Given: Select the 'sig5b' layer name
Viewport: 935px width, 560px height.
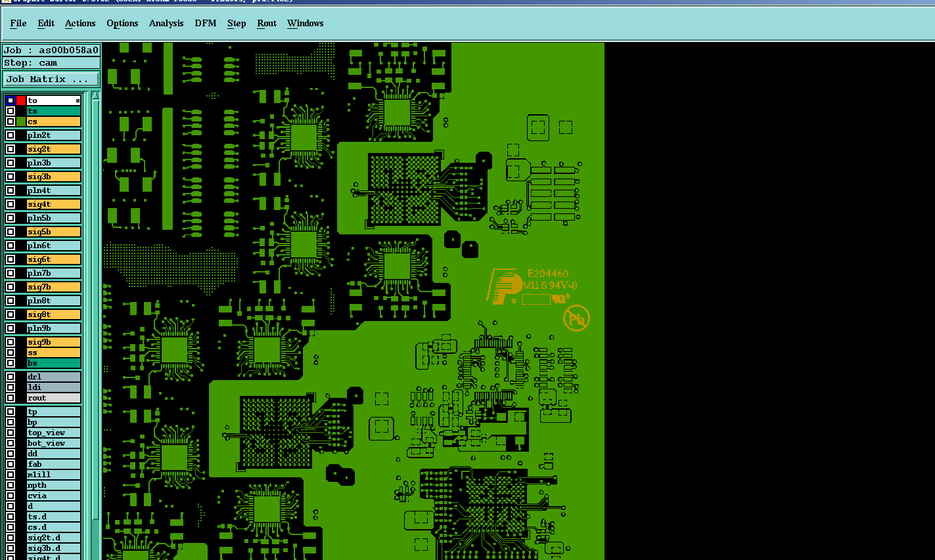Looking at the screenshot, I should pos(53,232).
